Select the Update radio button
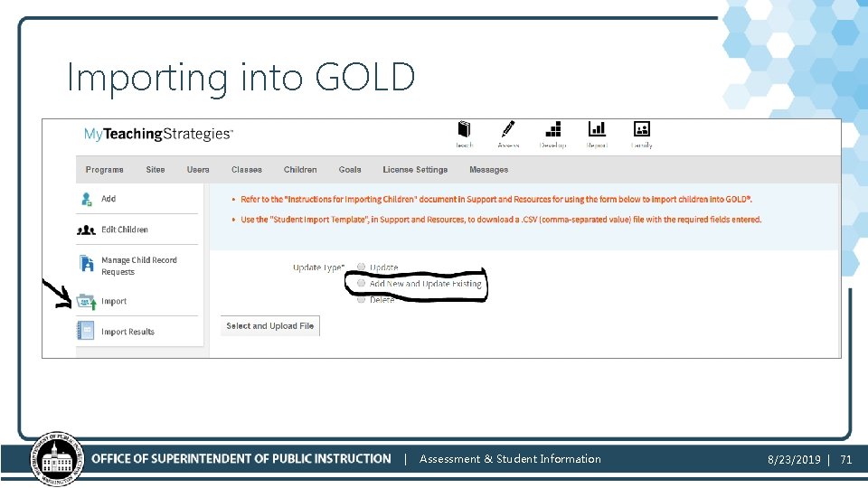 tap(361, 267)
